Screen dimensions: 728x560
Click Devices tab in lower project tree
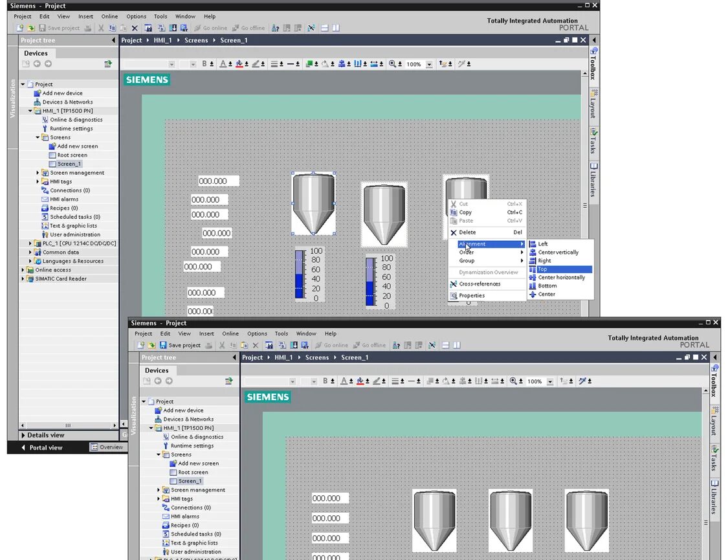[x=157, y=370]
